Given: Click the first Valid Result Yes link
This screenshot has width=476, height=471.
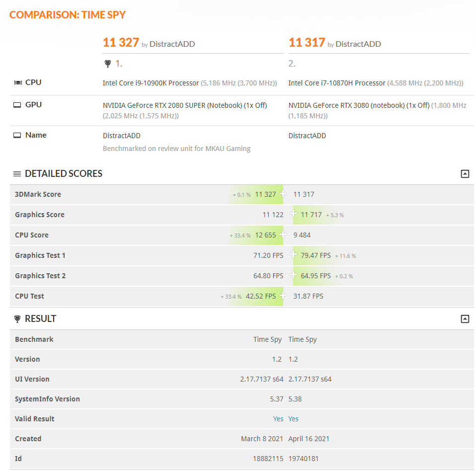Looking at the screenshot, I should tap(278, 419).
